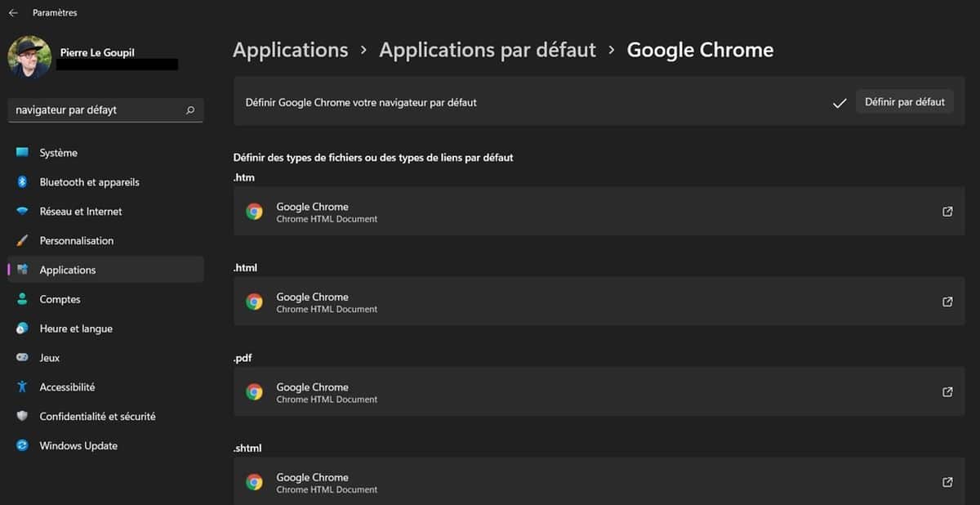Open the Comptes settings category
Screen dimensions: 980x505
click(105, 299)
